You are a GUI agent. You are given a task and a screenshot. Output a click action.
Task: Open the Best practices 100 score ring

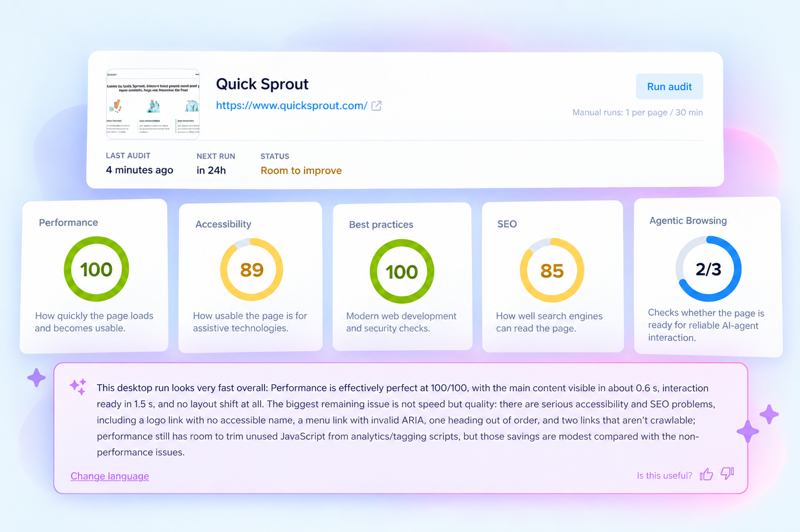tap(402, 271)
